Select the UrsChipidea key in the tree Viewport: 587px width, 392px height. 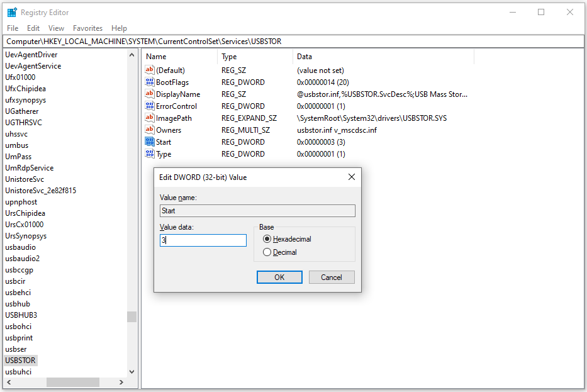pos(25,213)
